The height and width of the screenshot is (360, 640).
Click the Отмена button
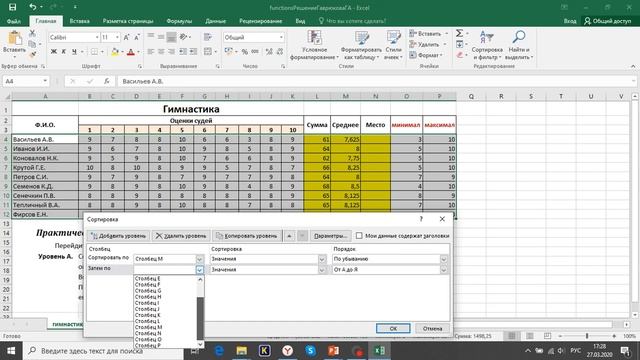(432, 329)
